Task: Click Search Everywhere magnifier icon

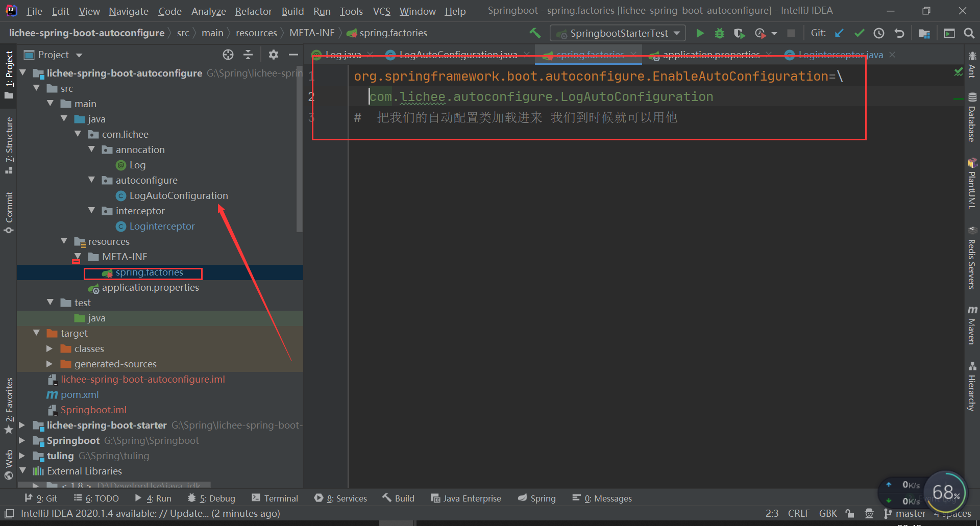Action: click(x=969, y=33)
